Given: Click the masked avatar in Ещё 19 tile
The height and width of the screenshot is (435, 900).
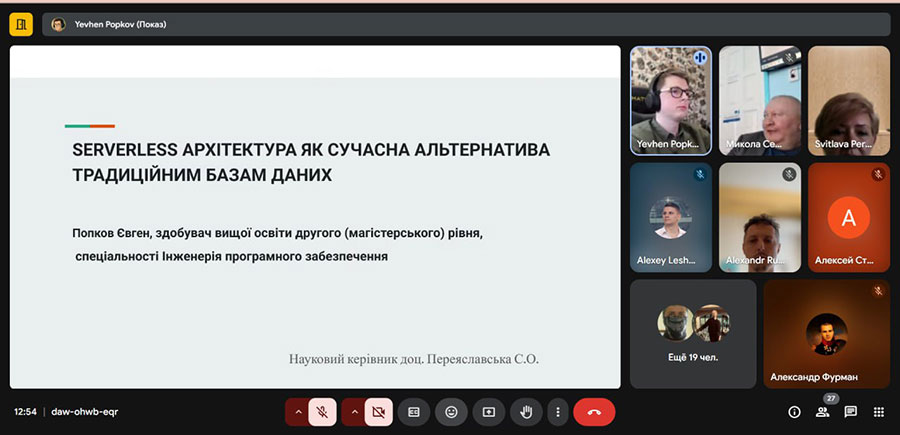Looking at the screenshot, I should [x=675, y=323].
